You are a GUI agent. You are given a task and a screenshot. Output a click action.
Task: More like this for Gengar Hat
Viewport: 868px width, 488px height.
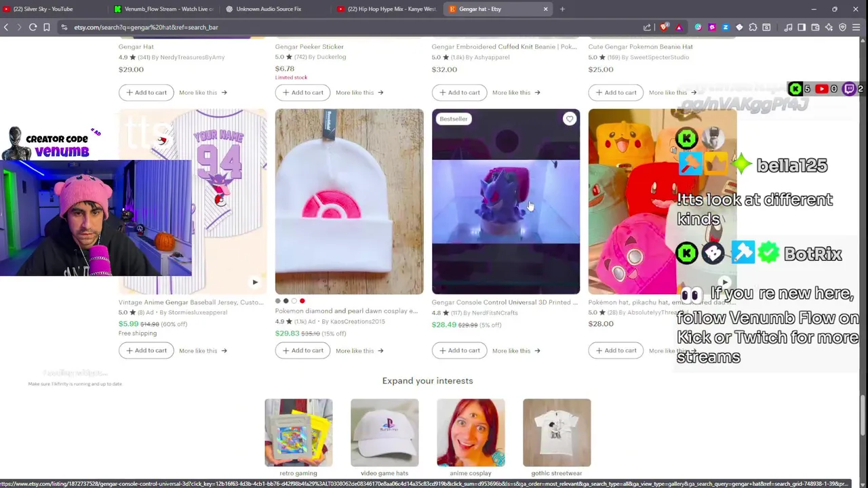(x=203, y=92)
